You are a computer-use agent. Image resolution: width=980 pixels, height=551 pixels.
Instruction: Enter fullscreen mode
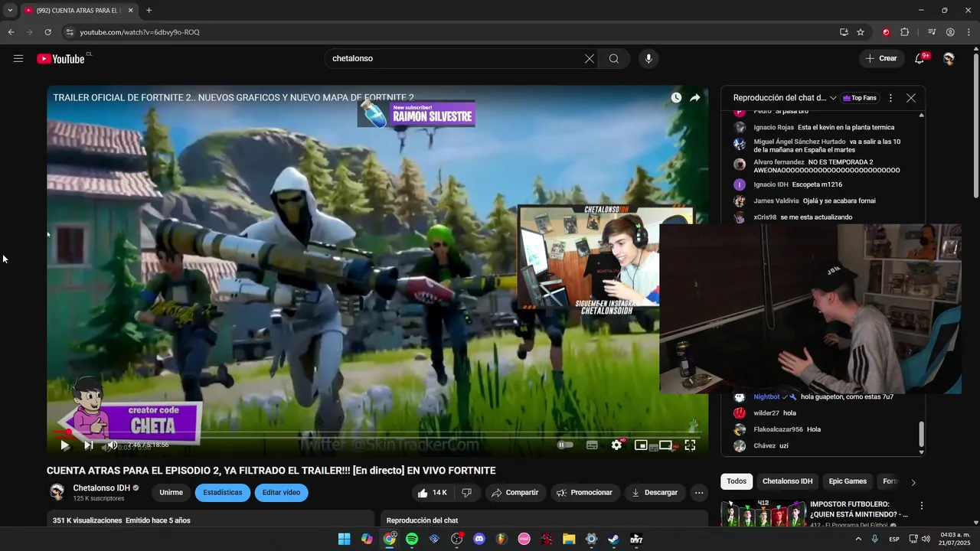click(690, 445)
